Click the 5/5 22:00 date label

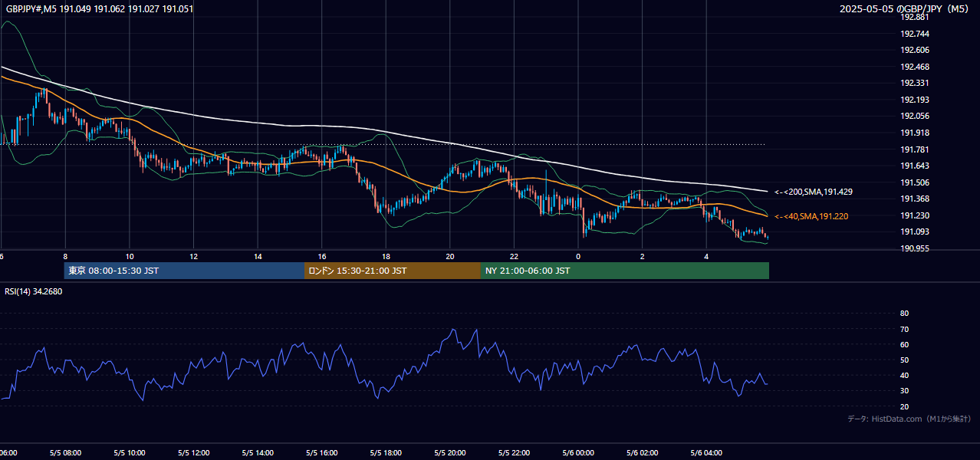(514, 453)
